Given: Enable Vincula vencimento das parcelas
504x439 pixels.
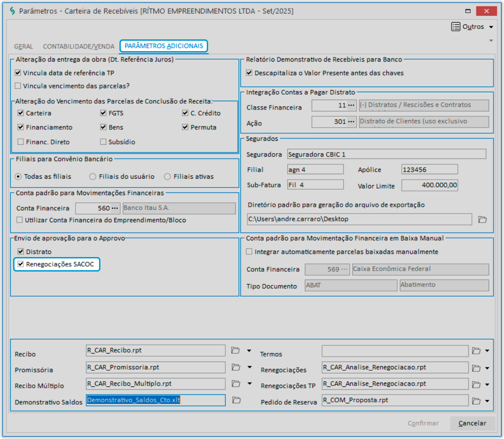Looking at the screenshot, I should pos(18,86).
